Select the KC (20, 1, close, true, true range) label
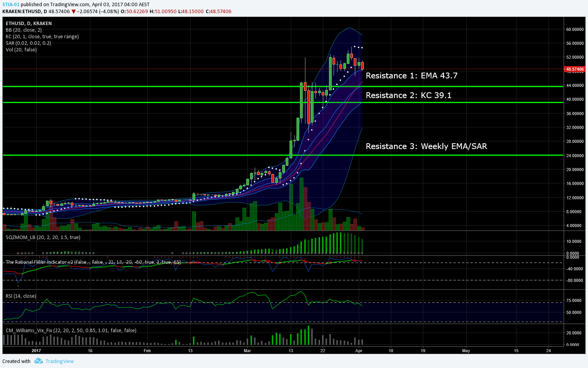The width and height of the screenshot is (588, 368). click(x=42, y=37)
